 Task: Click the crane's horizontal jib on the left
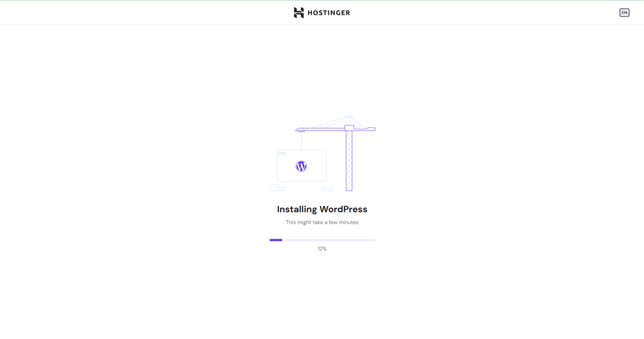[321, 129]
